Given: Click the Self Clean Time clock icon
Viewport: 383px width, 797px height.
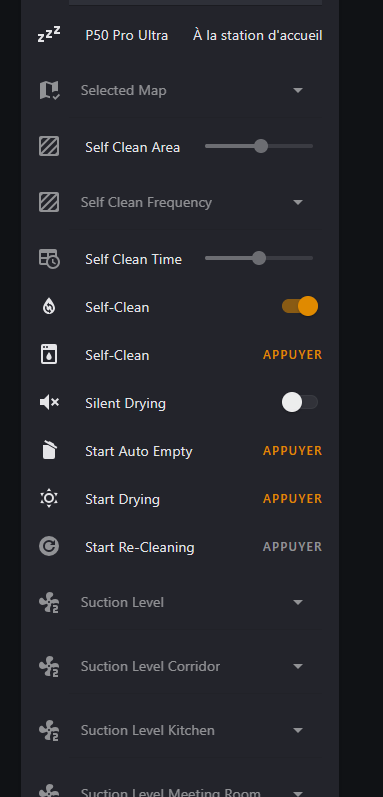Looking at the screenshot, I should pos(49,259).
